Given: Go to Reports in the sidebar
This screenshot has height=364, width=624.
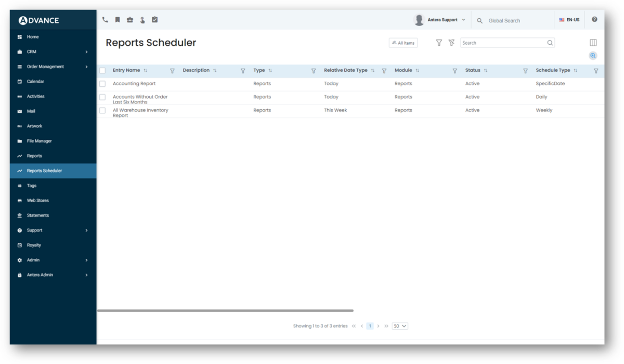Looking at the screenshot, I should (x=34, y=155).
